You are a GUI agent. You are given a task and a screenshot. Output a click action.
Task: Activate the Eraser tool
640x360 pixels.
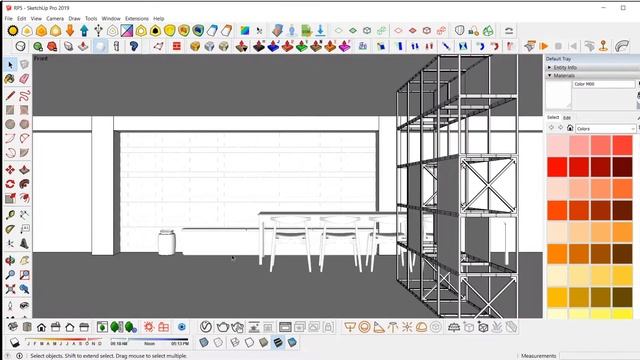pos(24,79)
